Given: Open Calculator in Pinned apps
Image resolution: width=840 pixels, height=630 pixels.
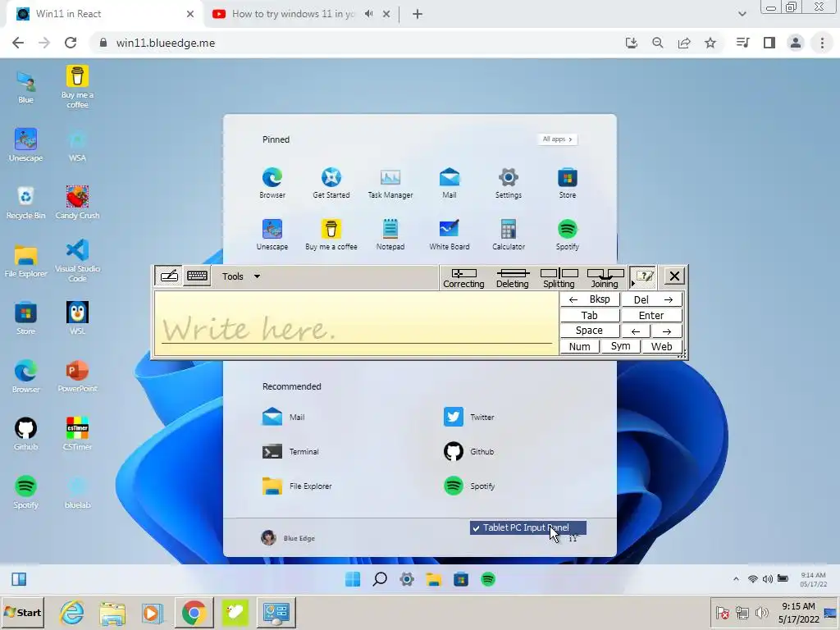Looking at the screenshot, I should [x=508, y=235].
